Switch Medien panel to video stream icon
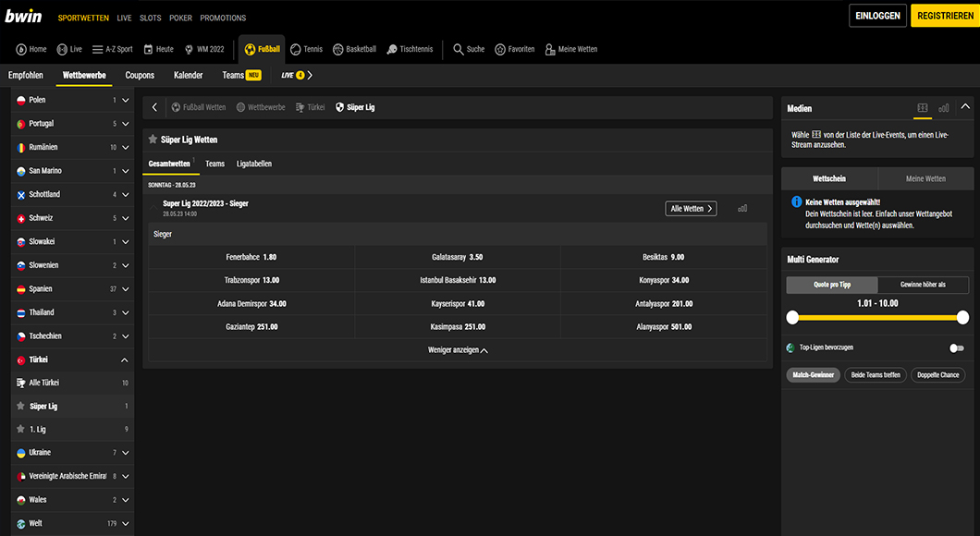980x536 pixels. click(923, 108)
